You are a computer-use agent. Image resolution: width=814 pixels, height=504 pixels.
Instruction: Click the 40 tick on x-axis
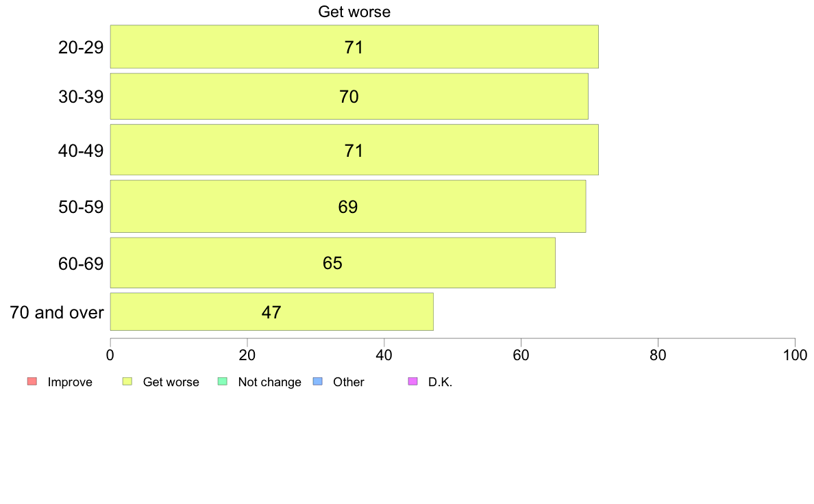[x=384, y=355]
